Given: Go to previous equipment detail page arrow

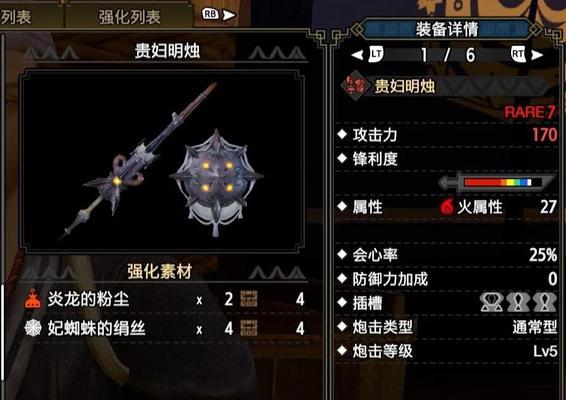Looking at the screenshot, I should tap(357, 55).
